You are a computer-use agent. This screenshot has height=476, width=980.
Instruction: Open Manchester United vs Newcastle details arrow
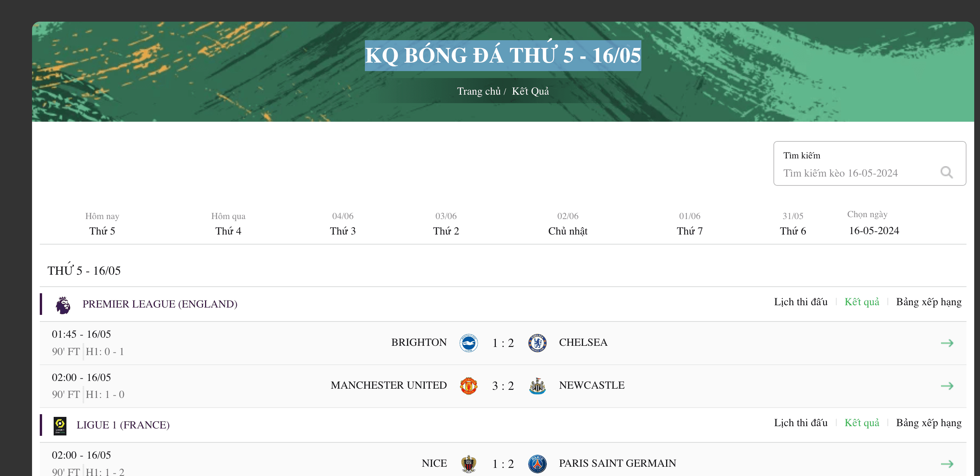click(947, 386)
